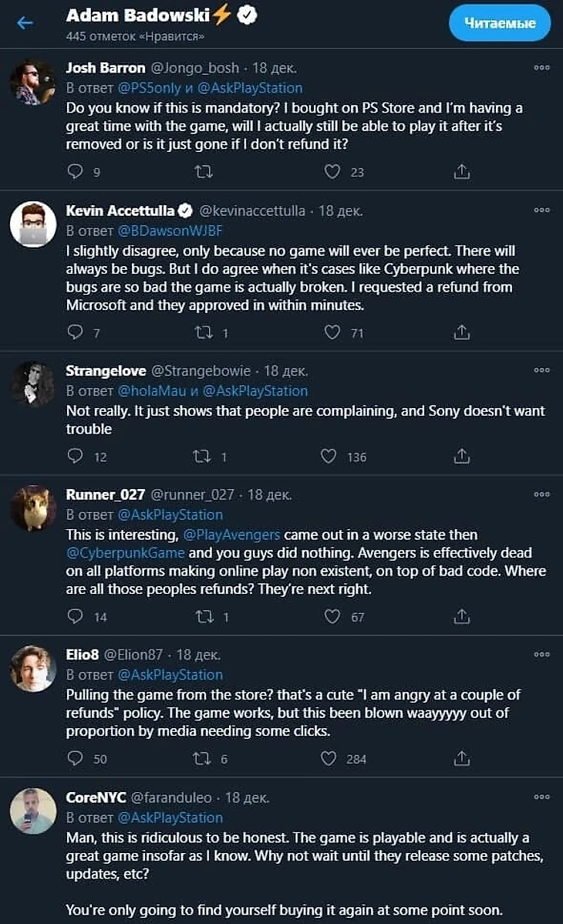The image size is (563, 924).
Task: Go back using the left arrow
Action: pyautogui.click(x=25, y=22)
